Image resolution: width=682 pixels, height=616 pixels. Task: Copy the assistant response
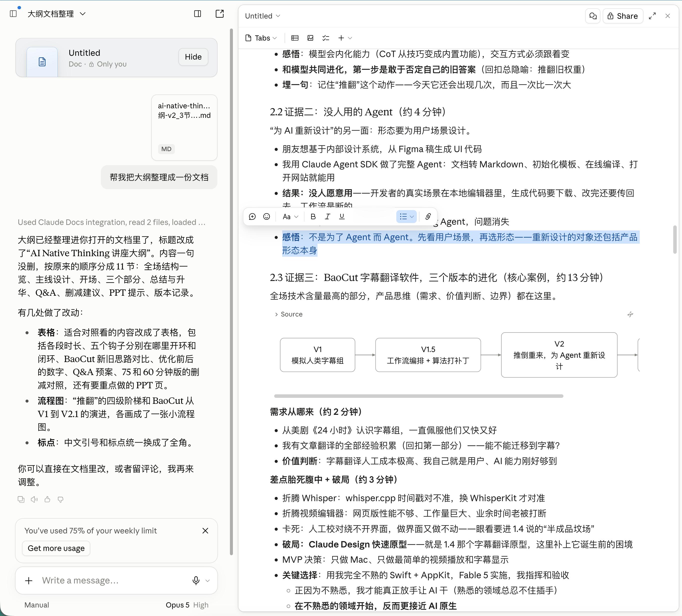click(x=21, y=499)
